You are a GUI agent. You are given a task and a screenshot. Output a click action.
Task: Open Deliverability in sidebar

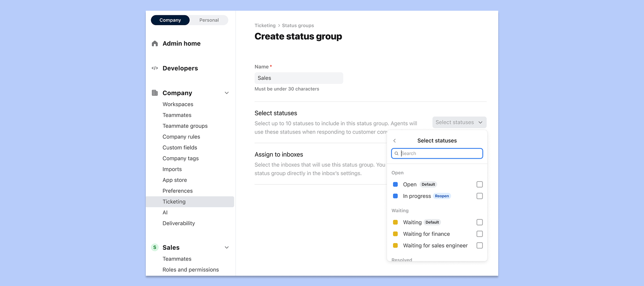179,223
